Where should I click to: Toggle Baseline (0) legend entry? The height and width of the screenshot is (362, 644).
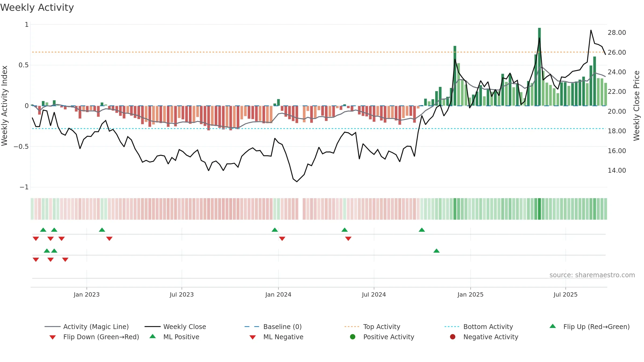pyautogui.click(x=273, y=327)
